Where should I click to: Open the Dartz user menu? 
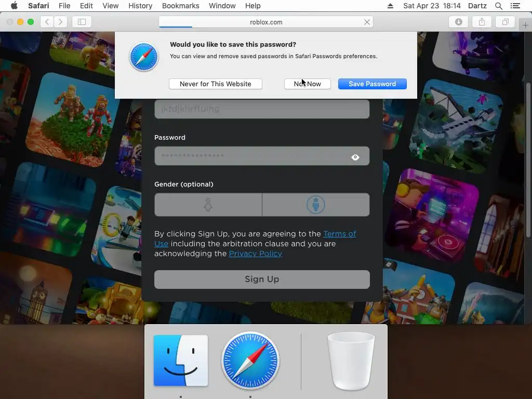point(477,6)
